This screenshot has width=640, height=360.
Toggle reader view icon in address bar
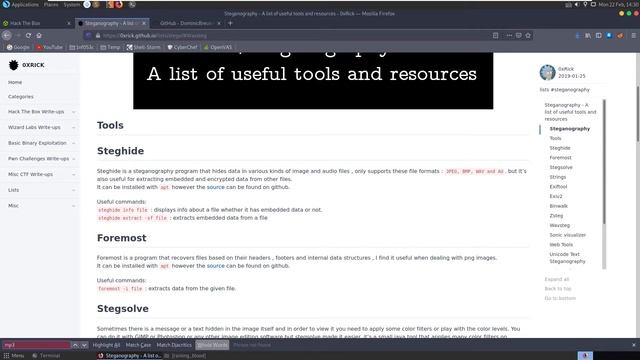click(496, 36)
